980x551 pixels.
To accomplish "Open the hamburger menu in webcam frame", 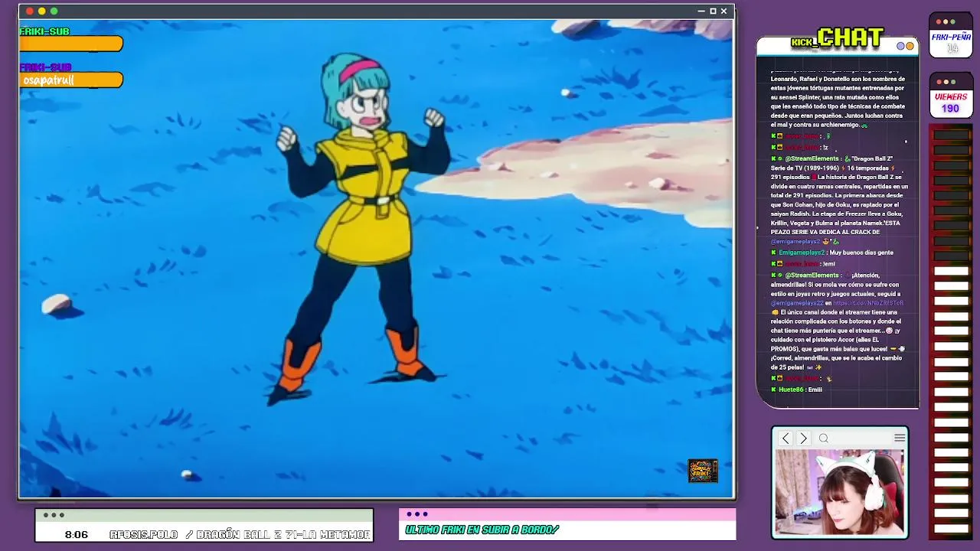I will tap(900, 438).
